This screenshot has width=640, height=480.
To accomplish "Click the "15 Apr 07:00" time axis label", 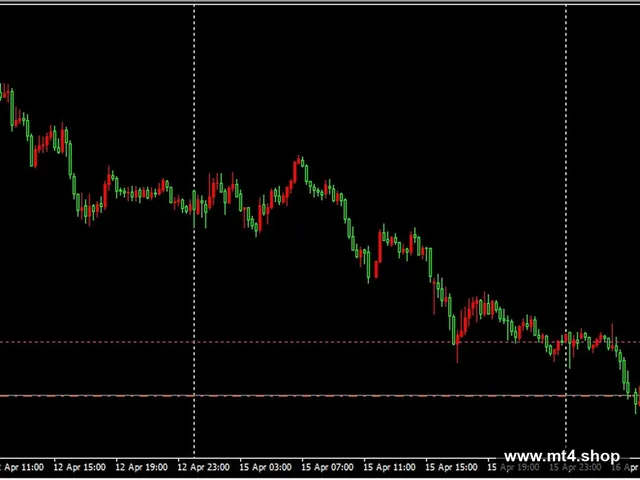I will click(327, 467).
